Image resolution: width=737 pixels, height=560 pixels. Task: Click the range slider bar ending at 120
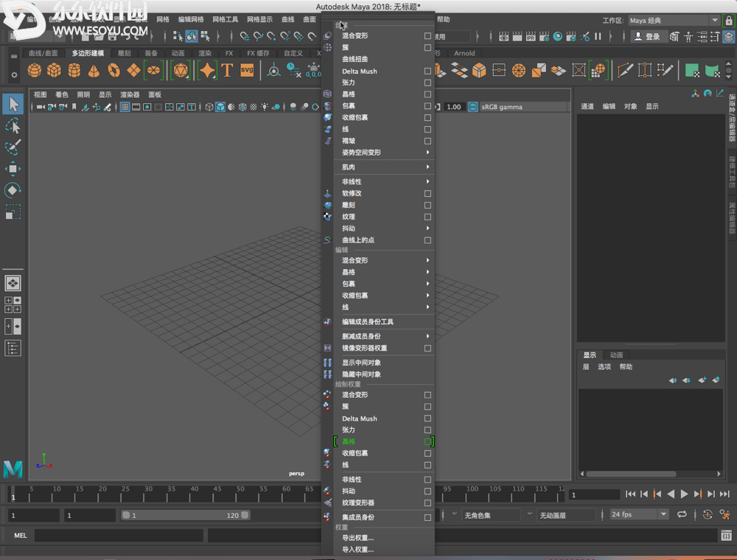(x=186, y=515)
